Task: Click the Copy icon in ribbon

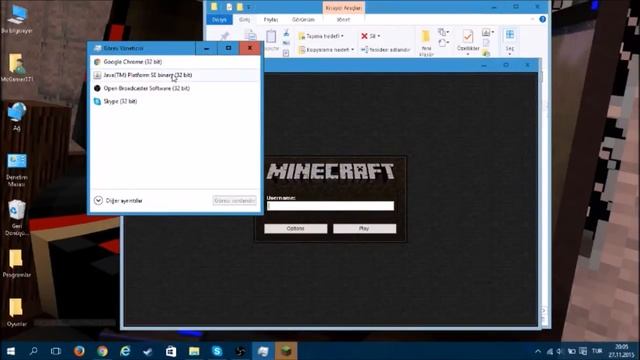Action: (250, 37)
